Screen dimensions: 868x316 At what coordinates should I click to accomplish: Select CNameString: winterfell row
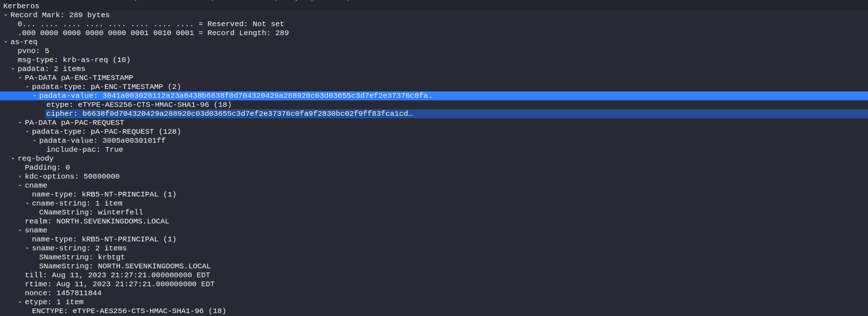(x=91, y=212)
